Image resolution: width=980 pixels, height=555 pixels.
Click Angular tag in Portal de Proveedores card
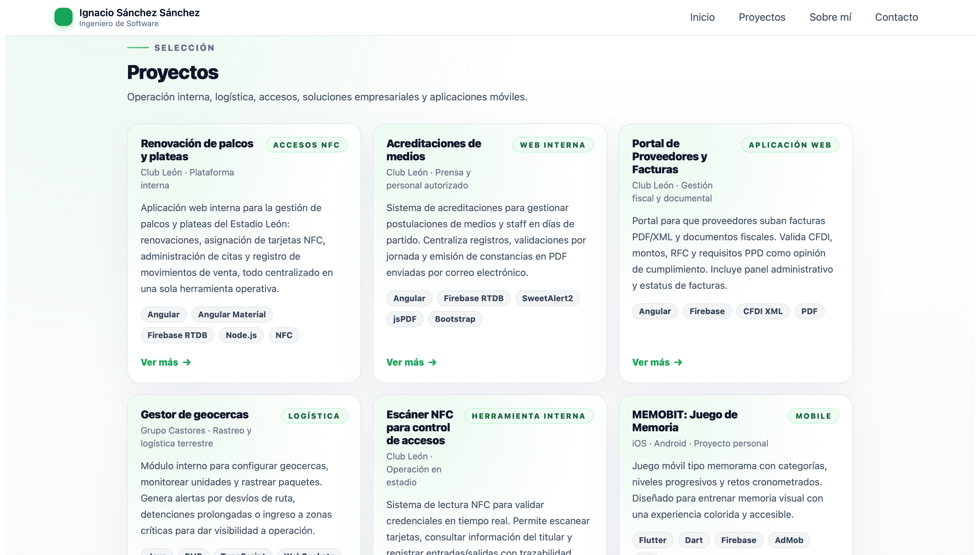pos(655,311)
